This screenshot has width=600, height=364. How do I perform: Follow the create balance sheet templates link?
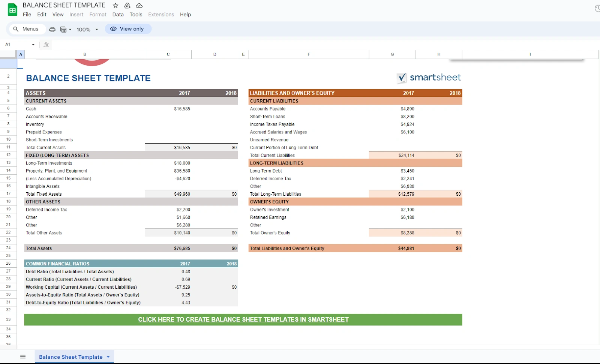[243, 319]
